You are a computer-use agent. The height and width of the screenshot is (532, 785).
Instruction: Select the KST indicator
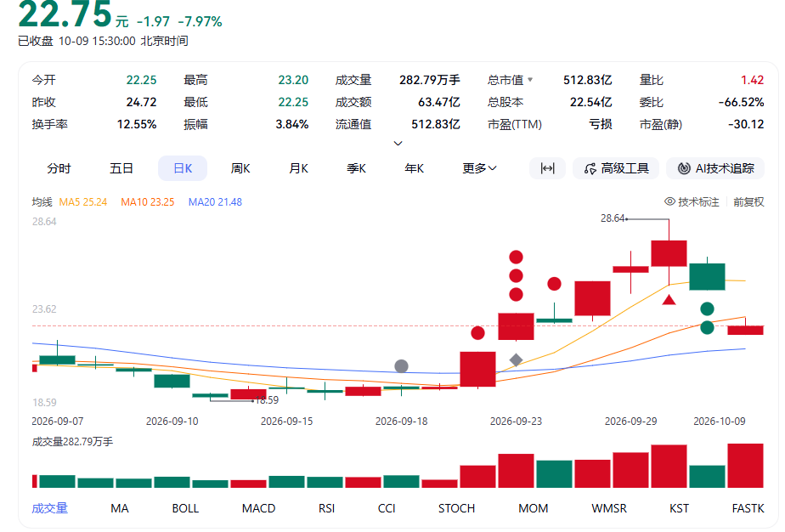coord(679,508)
